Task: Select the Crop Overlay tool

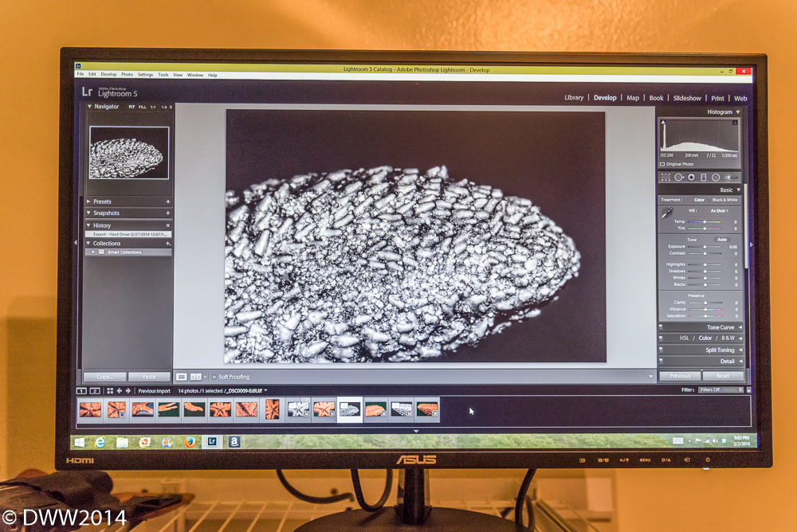Action: [666, 177]
